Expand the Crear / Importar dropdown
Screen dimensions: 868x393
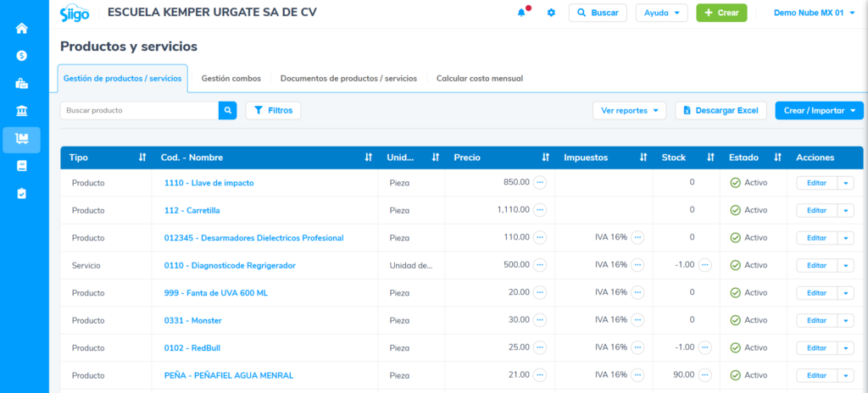tap(820, 111)
